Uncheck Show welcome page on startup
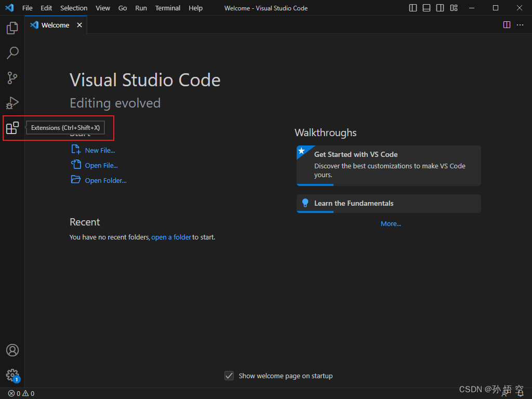The width and height of the screenshot is (532, 399). [229, 376]
